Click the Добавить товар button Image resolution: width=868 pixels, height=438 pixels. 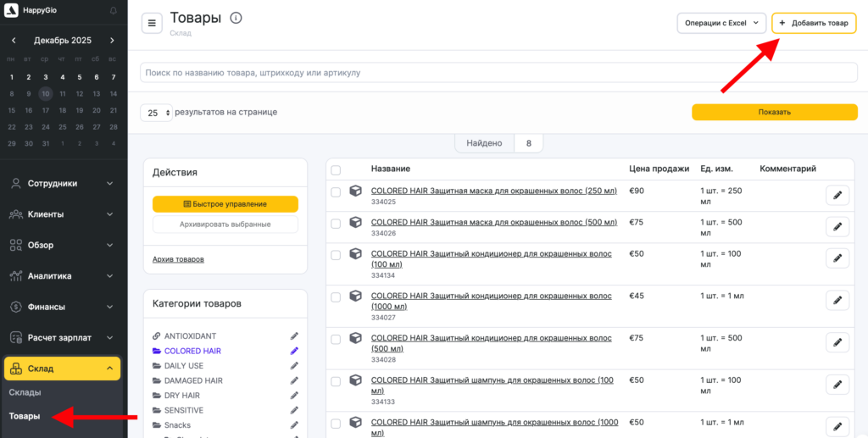click(x=813, y=23)
